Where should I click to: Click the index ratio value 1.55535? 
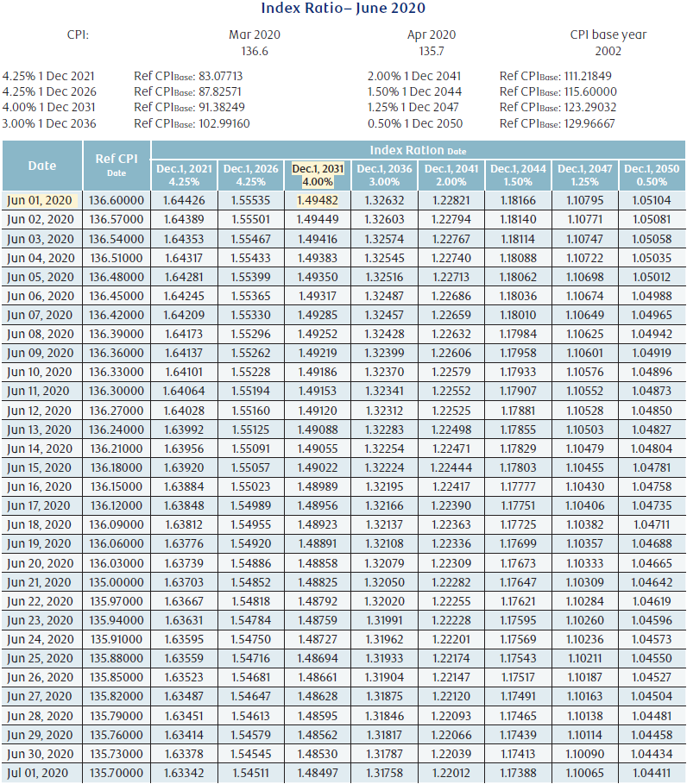point(250,200)
